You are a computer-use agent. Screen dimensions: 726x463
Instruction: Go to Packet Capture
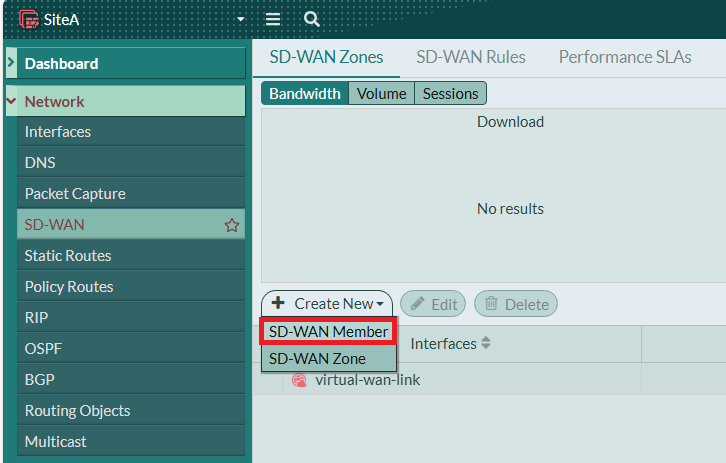point(131,194)
